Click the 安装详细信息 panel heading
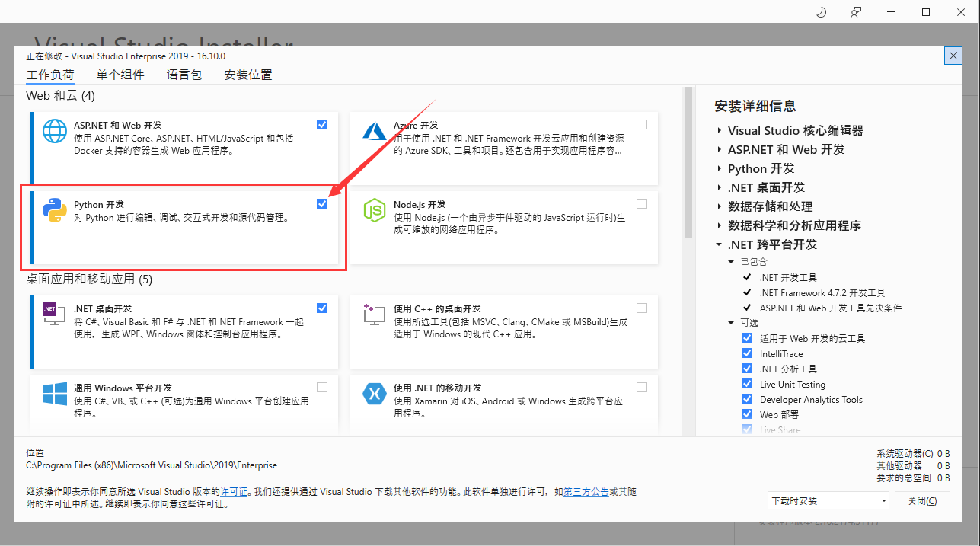Screen dimensions: 980x546 click(x=755, y=106)
